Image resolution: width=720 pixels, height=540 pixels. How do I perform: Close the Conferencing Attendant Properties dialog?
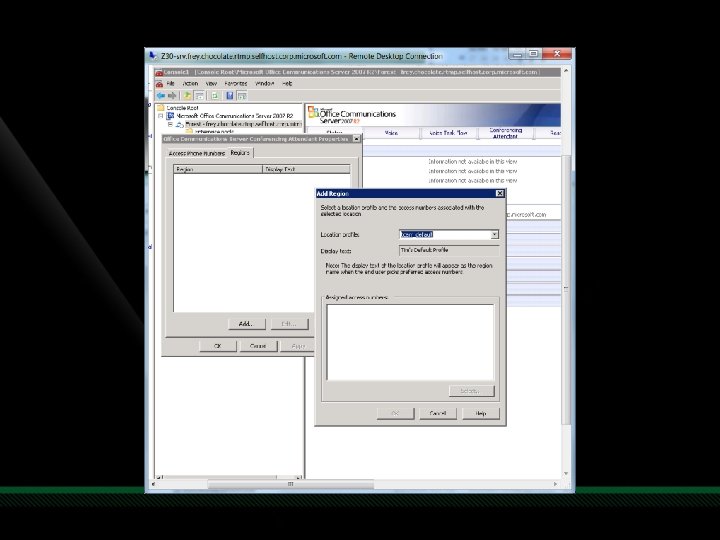[356, 139]
